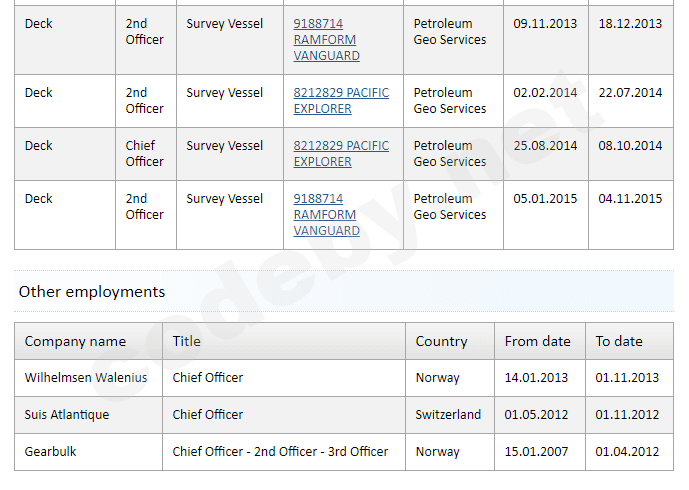Screen dimensions: 689x490
Task: Click the Switzerland country cell
Action: coord(448,415)
